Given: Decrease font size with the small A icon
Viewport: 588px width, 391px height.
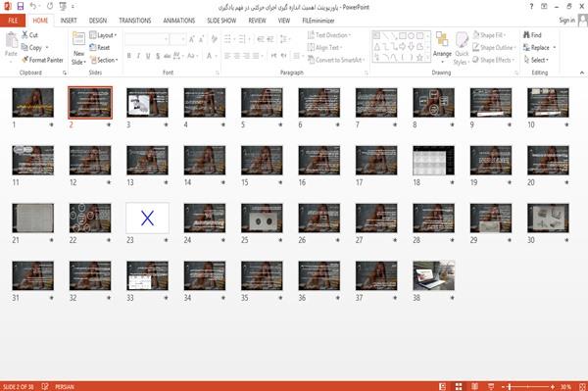Looking at the screenshot, I should 202,39.
